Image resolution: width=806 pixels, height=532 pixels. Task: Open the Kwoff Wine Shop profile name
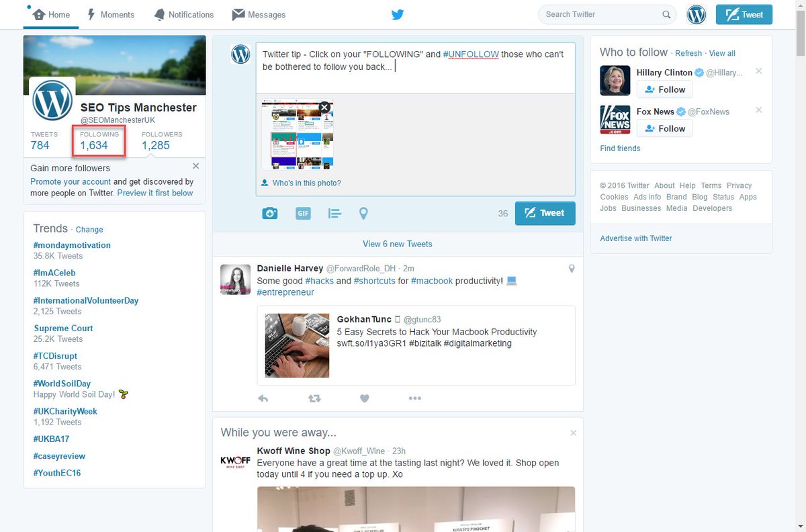point(294,451)
